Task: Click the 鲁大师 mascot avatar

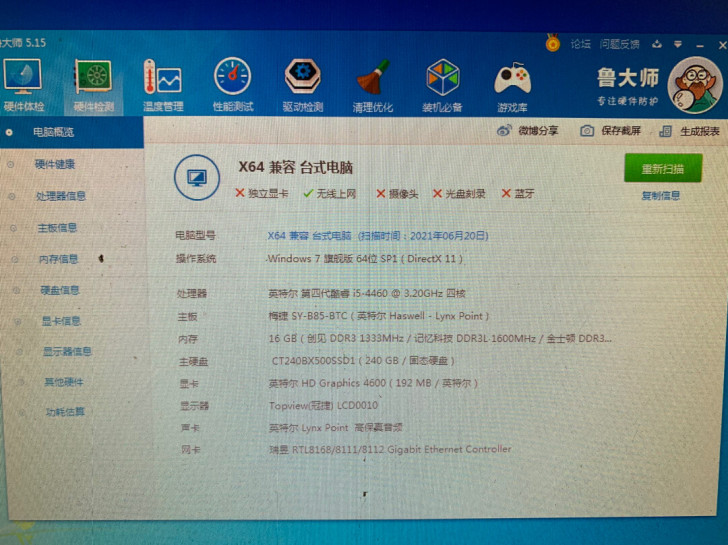Action: coord(696,85)
